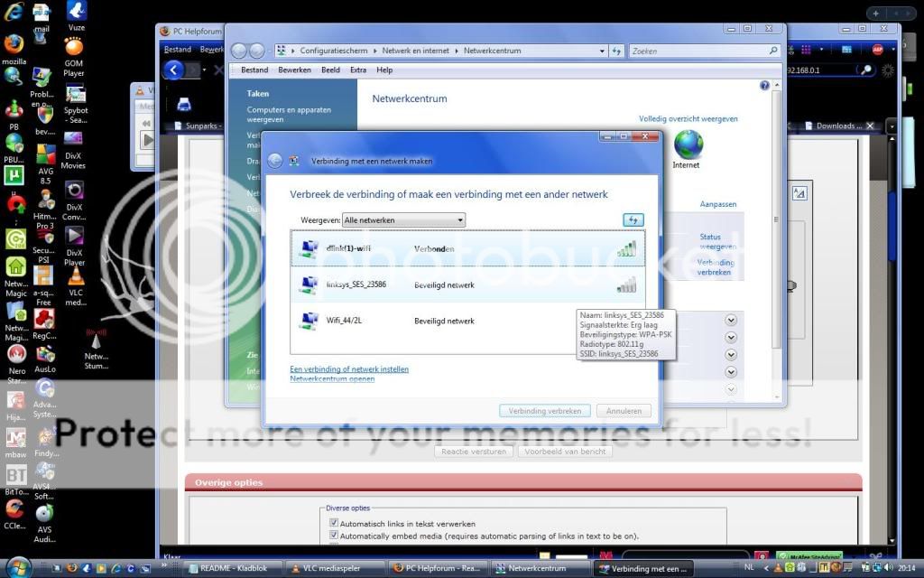Open the 'Weergeven: Alle netwerken' dropdown
Viewport: 924px width, 578px height.
point(403,219)
